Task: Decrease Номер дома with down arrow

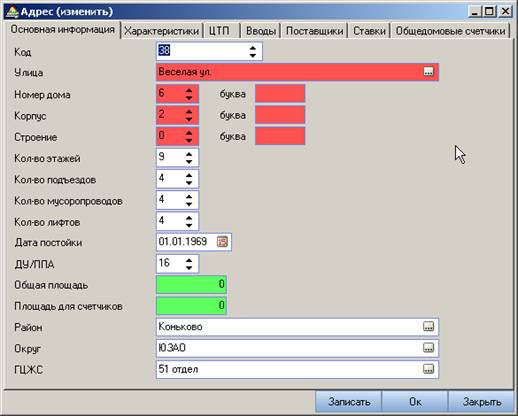Action: point(189,97)
